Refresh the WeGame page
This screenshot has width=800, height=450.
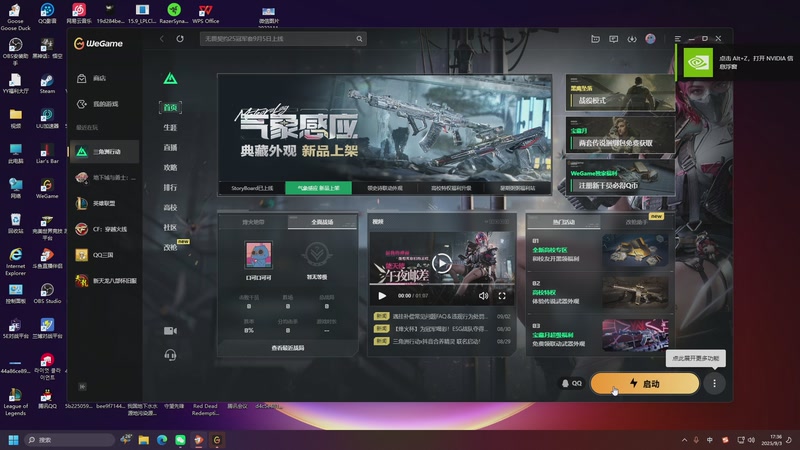[180, 39]
